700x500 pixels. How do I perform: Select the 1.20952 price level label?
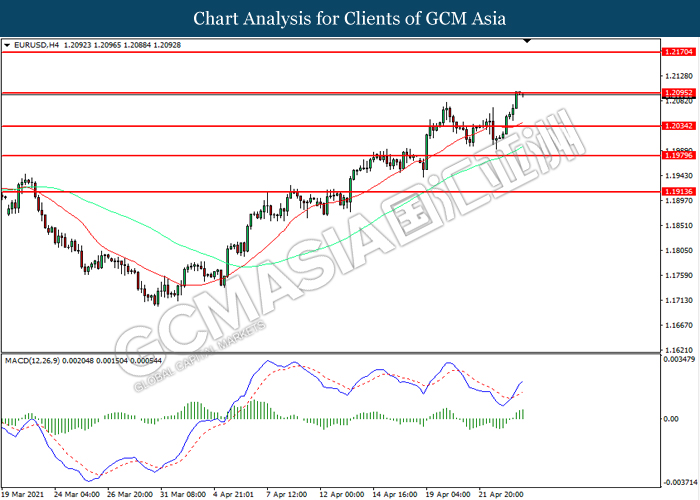(679, 93)
